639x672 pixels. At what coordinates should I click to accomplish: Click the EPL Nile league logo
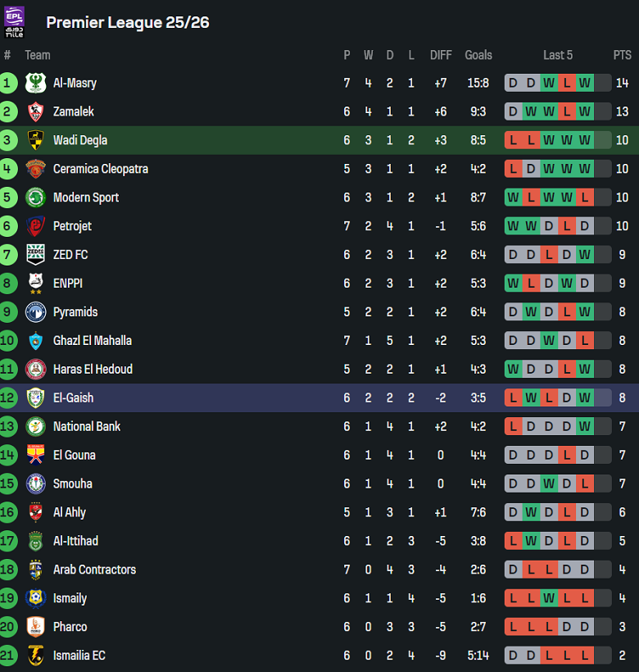tap(15, 22)
